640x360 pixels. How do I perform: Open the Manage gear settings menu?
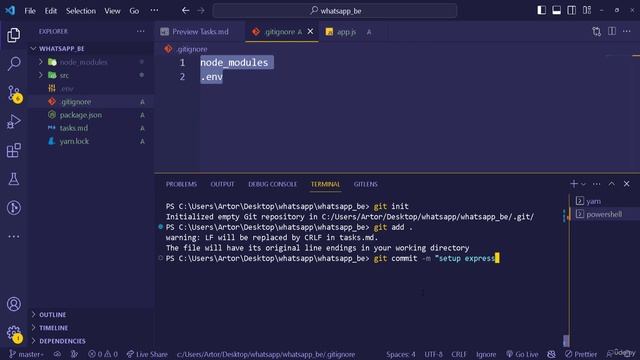[x=13, y=333]
